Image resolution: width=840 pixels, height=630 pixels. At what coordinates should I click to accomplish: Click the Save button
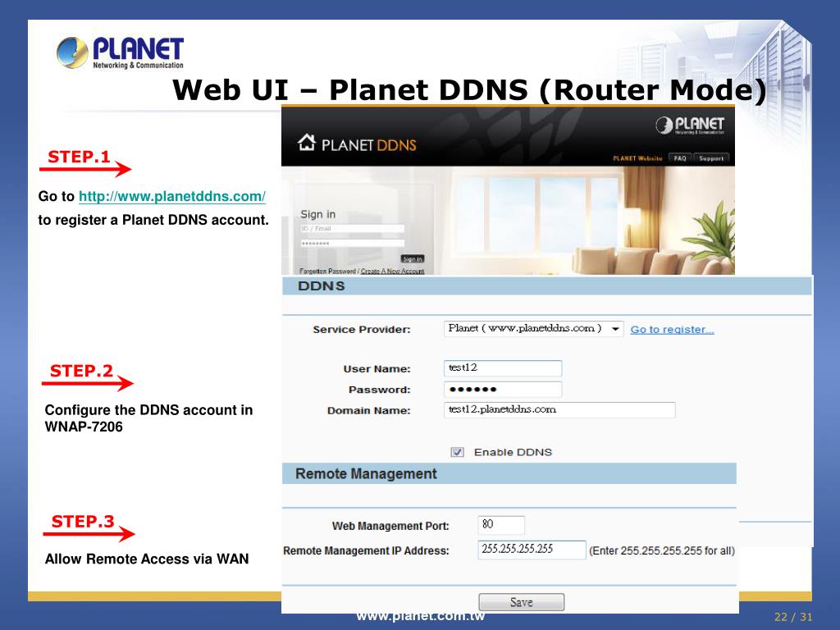click(521, 602)
